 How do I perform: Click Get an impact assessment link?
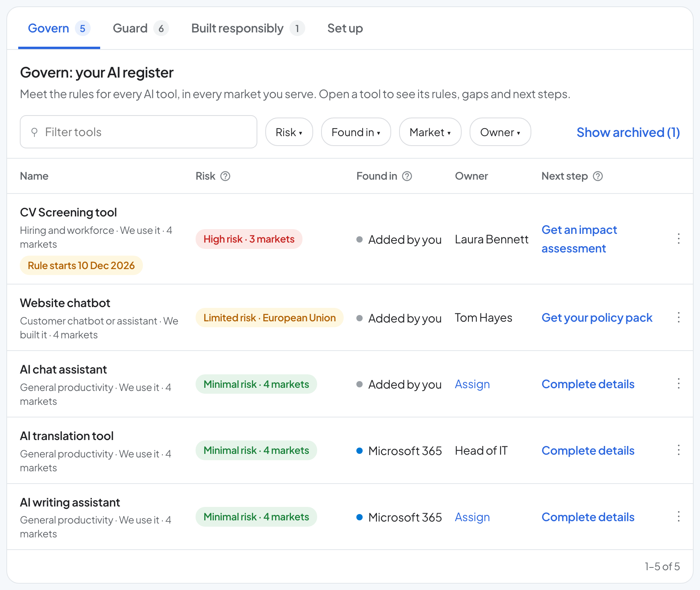tap(579, 239)
